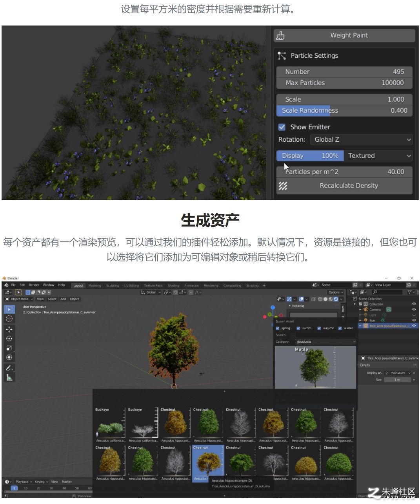
Task: Select the Transform tool
Action: click(x=9, y=358)
